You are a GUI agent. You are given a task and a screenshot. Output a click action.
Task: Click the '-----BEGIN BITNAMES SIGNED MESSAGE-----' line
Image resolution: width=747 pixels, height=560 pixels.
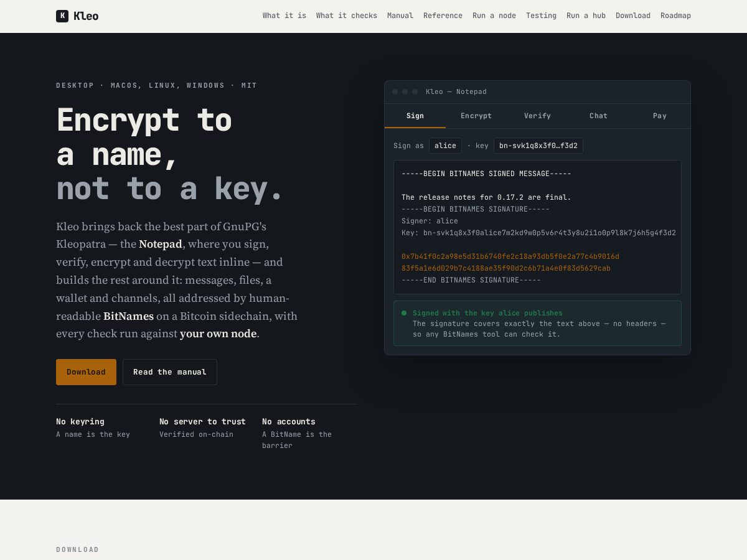[486, 174]
